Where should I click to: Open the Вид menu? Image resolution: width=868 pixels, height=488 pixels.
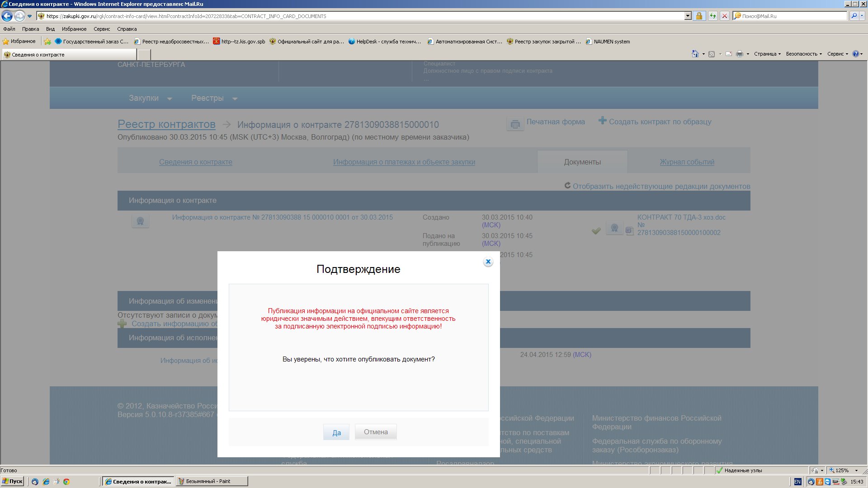tap(50, 29)
